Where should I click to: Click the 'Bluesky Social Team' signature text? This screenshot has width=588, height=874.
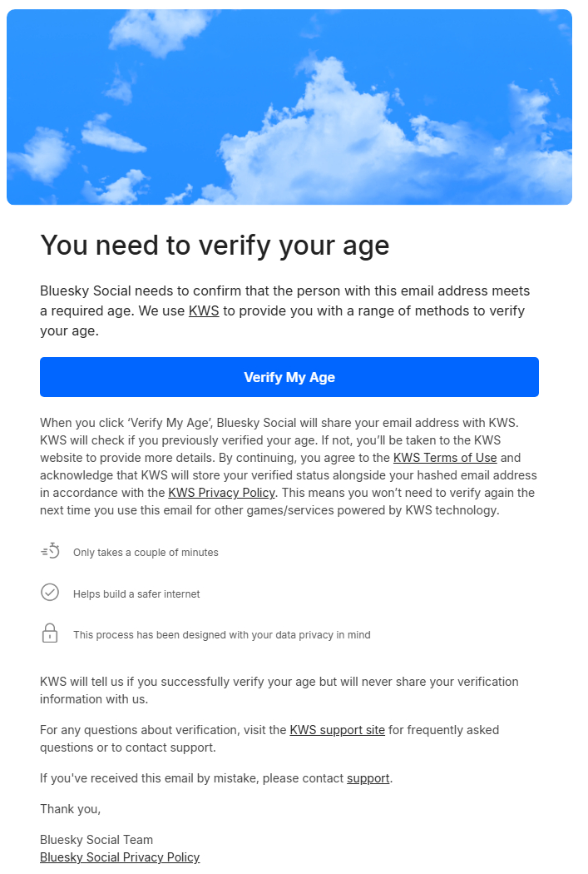coord(96,840)
